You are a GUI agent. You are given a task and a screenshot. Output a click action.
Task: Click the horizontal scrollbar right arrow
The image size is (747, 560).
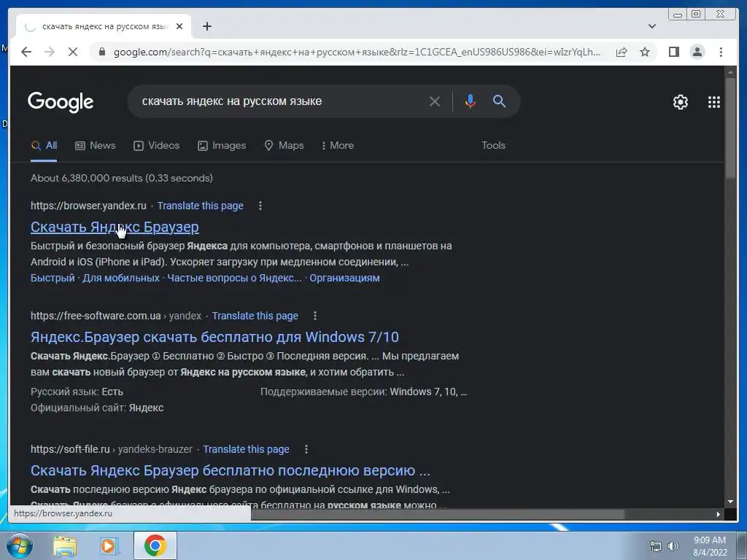[x=719, y=514]
